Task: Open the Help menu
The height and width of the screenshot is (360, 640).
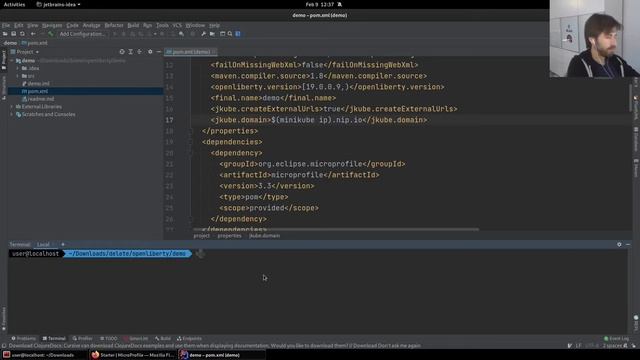Action: pyautogui.click(x=214, y=25)
